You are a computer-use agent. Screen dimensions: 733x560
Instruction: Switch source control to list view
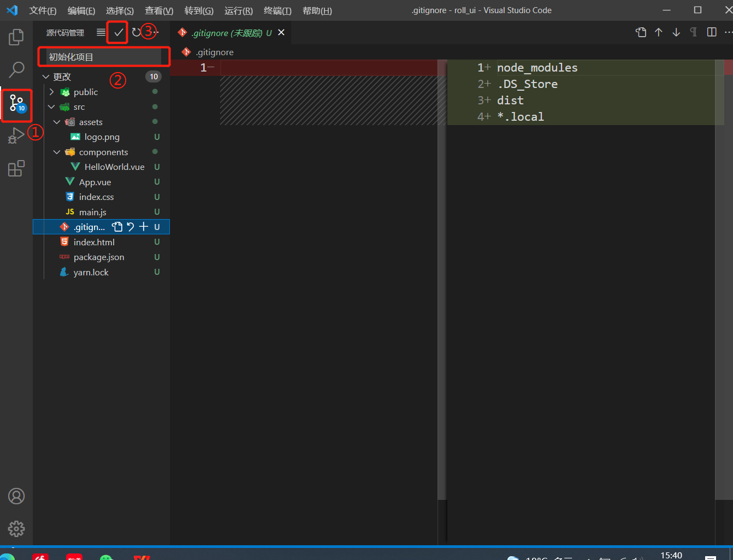(101, 33)
